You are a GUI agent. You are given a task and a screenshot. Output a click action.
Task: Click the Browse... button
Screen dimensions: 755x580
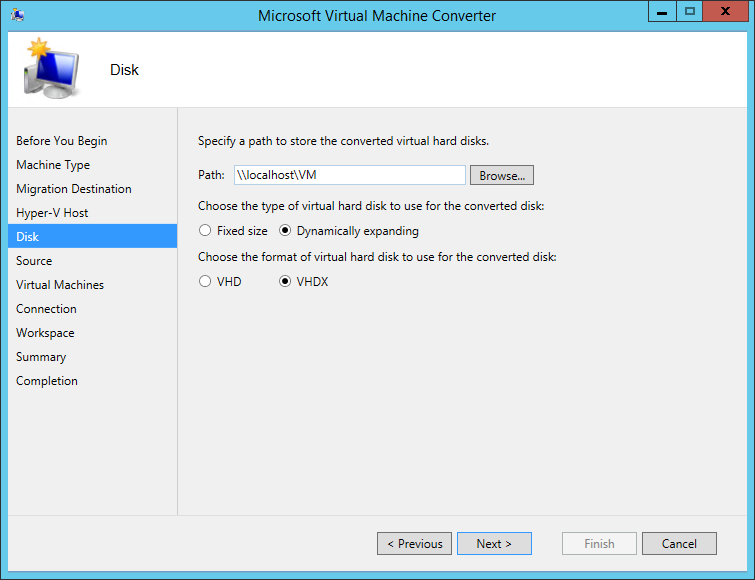(502, 175)
